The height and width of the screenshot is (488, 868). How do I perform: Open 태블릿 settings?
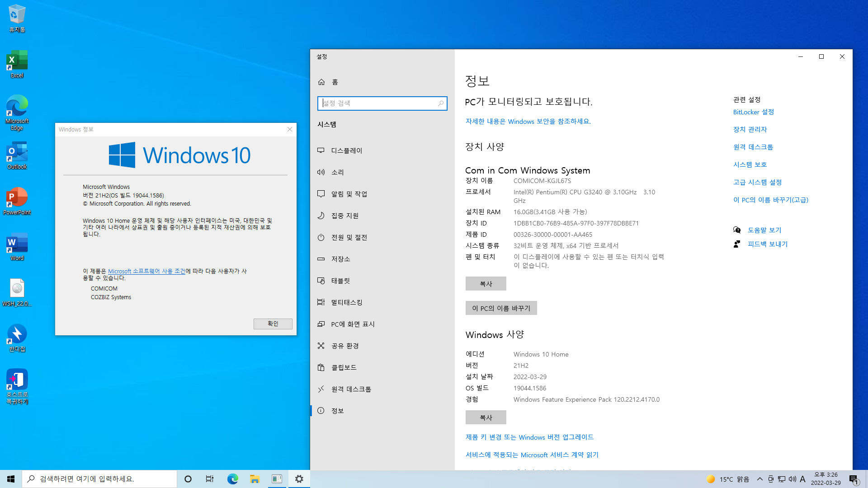pyautogui.click(x=382, y=281)
